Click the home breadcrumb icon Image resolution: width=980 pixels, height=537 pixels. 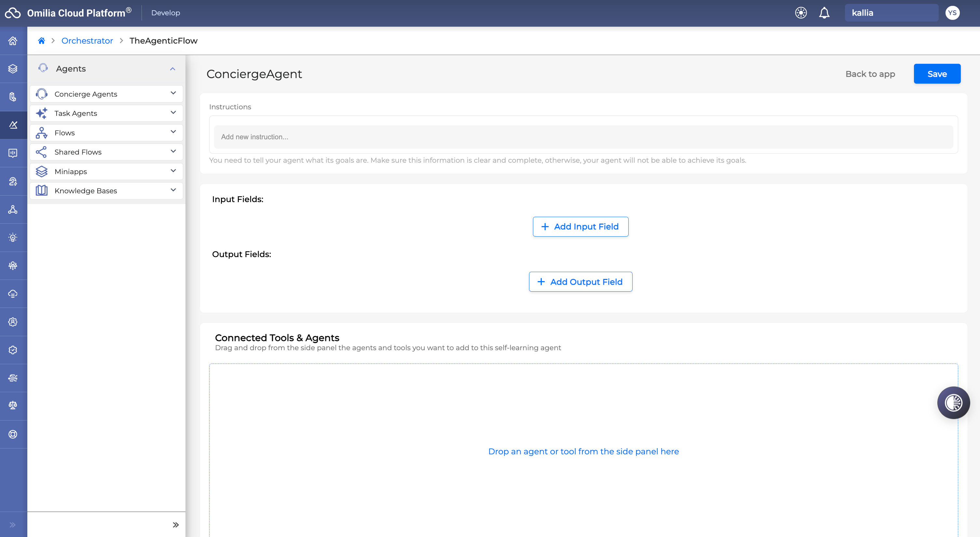[41, 41]
